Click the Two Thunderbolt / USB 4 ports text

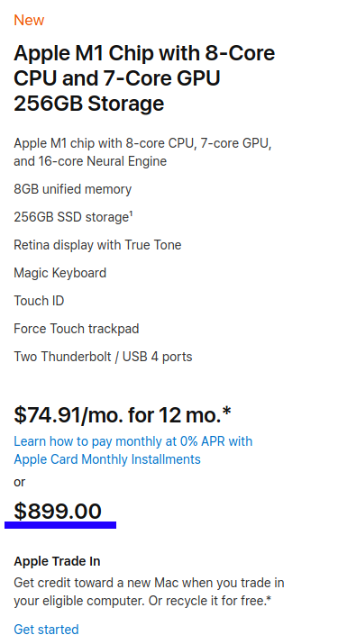(104, 357)
